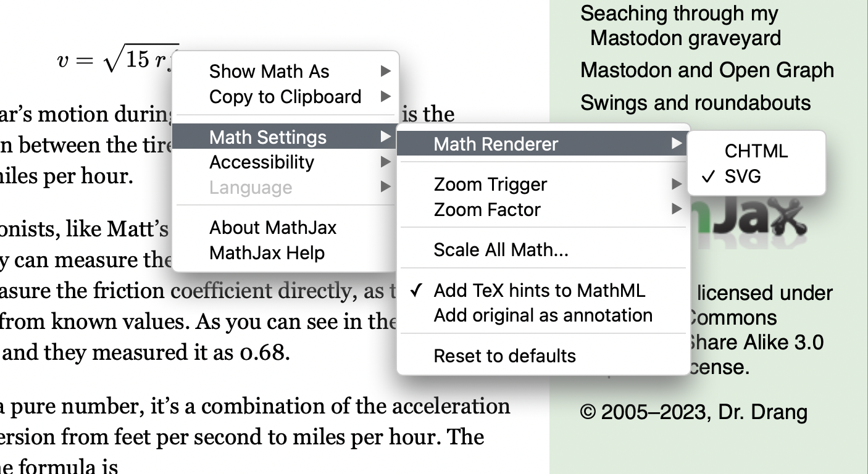Open the Copy to Clipboard submenu
The image size is (868, 474).
285,97
